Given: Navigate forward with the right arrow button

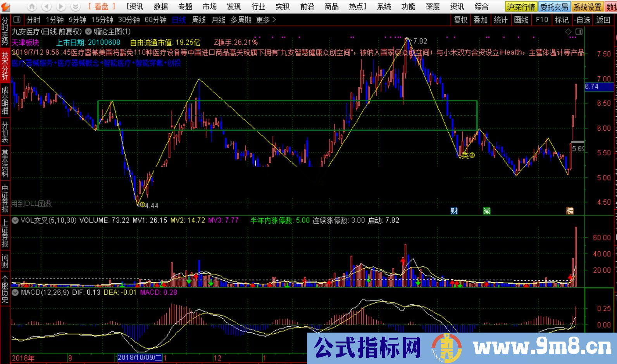Looking at the screenshot, I should tap(61, 7).
